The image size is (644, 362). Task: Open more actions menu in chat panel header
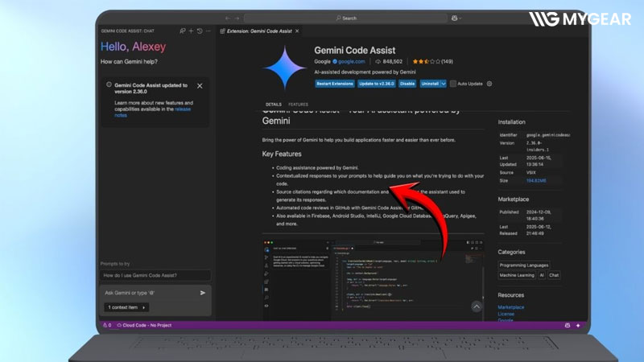click(208, 31)
